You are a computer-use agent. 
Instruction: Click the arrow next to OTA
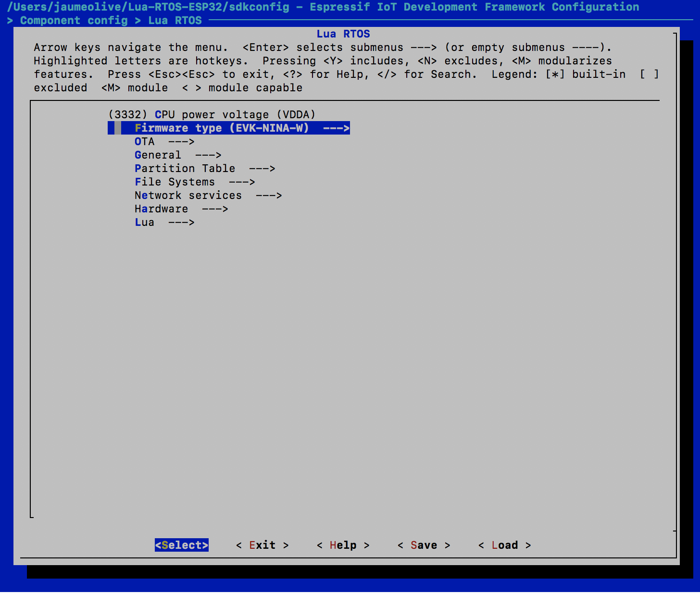coord(181,141)
